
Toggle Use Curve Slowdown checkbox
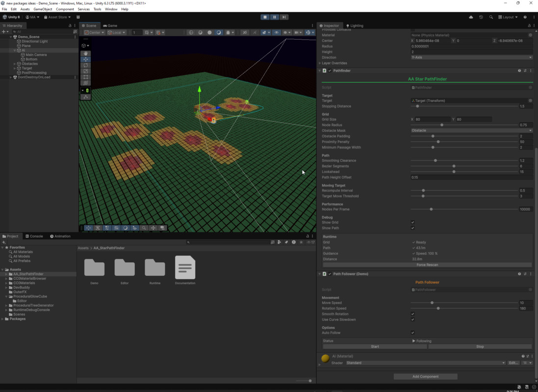pos(413,319)
